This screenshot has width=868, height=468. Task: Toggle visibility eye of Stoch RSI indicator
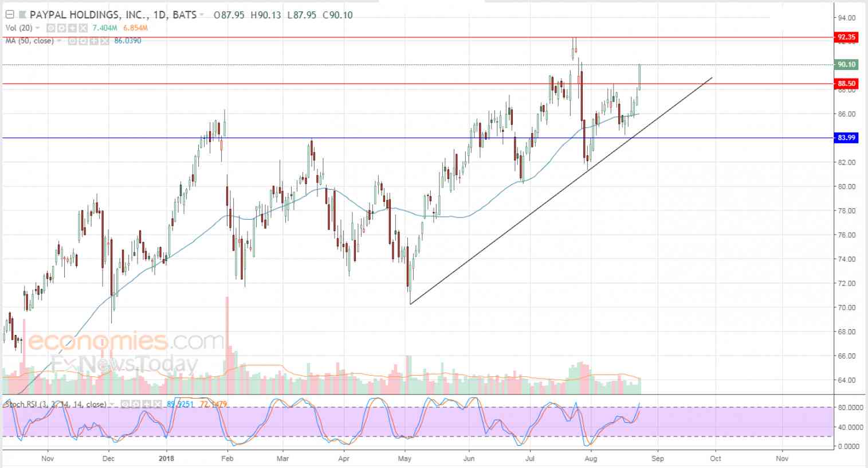(124, 404)
